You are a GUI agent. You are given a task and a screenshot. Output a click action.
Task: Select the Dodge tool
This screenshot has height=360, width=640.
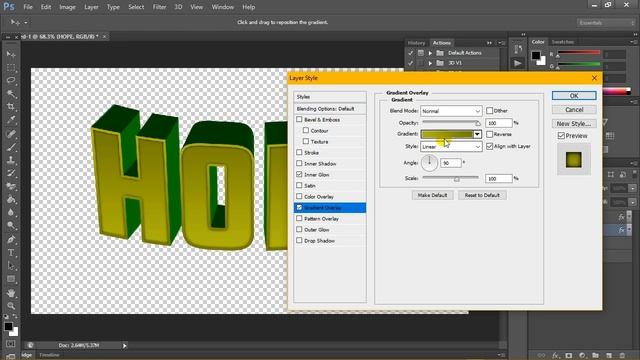(11, 225)
